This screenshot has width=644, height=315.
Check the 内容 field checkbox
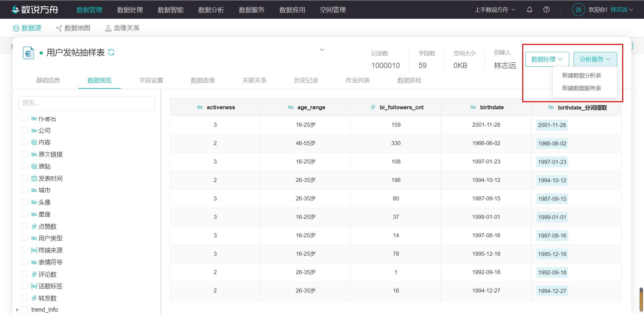(x=24, y=142)
